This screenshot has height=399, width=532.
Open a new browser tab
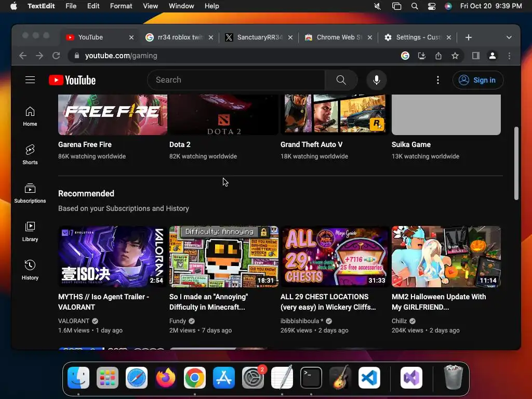pyautogui.click(x=469, y=37)
